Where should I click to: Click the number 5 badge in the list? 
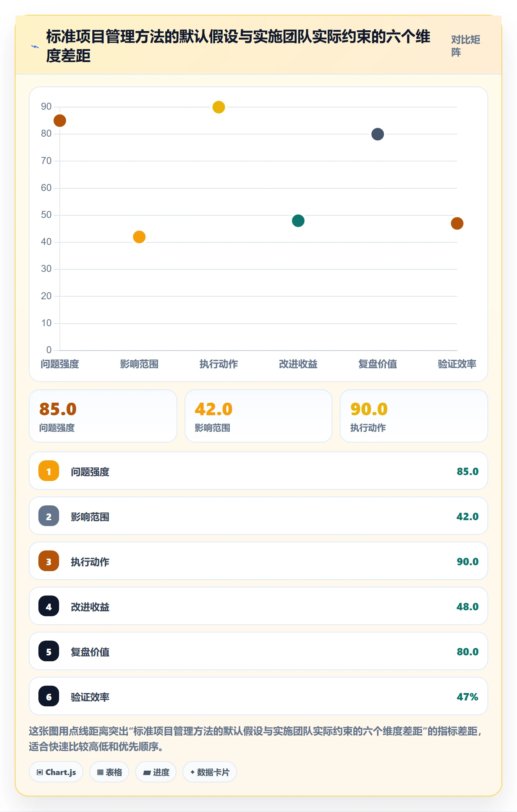[x=49, y=651]
